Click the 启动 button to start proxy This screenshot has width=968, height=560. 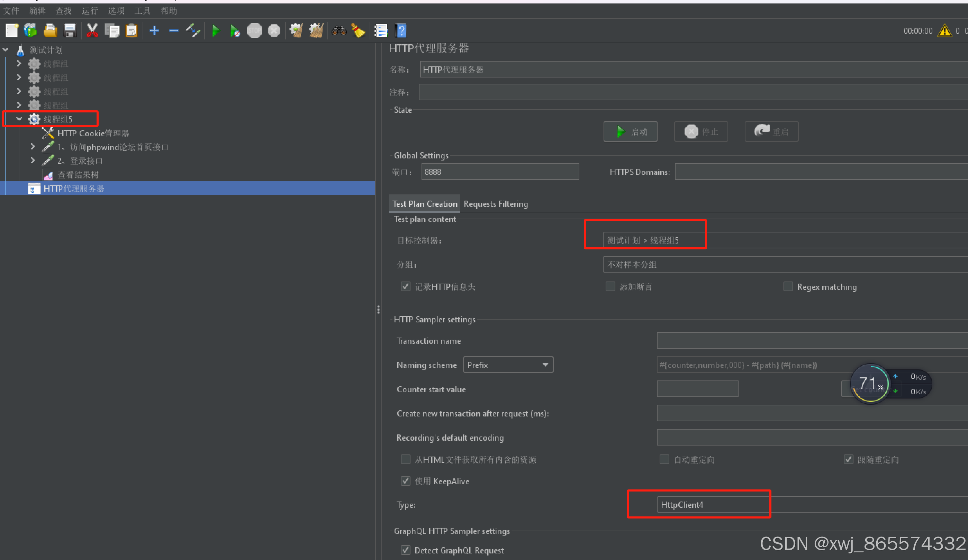(x=630, y=132)
